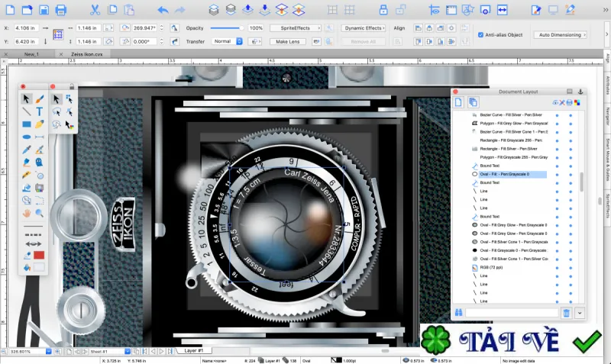611x364 pixels.
Task: Select the Line tool in toolbox
Action: 26,111
